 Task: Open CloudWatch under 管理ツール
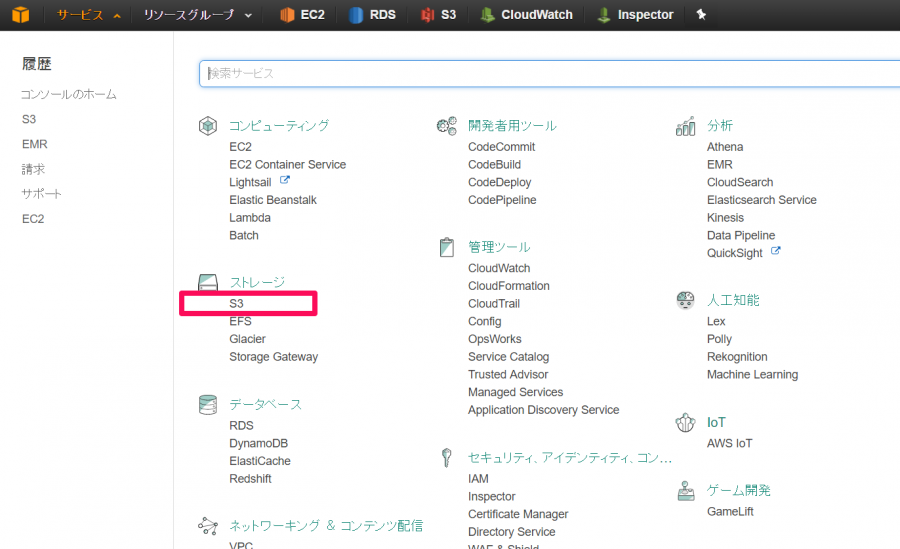click(499, 268)
